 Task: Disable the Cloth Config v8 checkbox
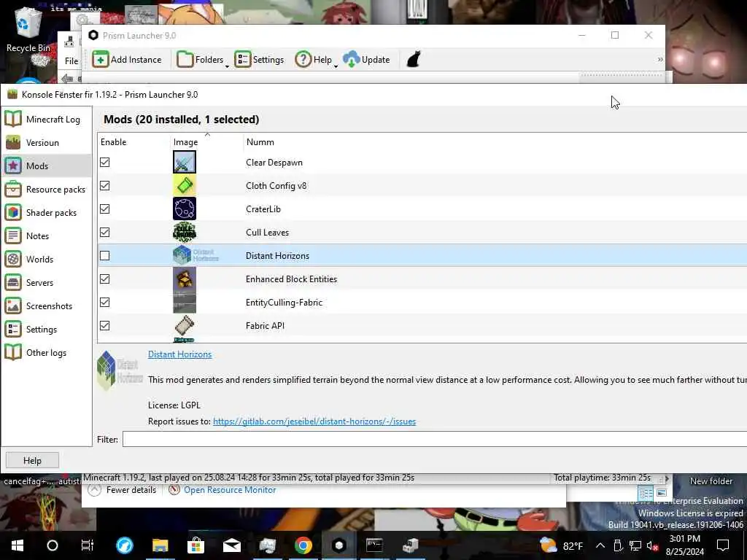105,186
